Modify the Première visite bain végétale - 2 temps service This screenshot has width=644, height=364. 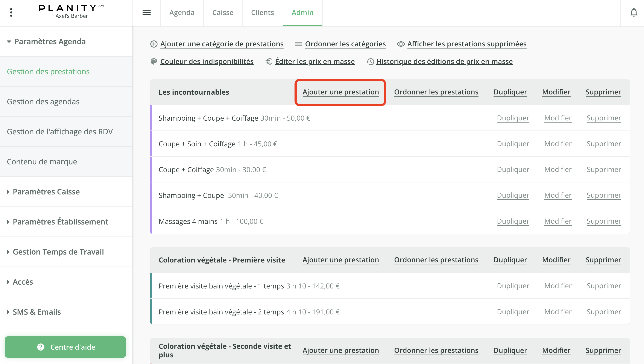(x=558, y=311)
